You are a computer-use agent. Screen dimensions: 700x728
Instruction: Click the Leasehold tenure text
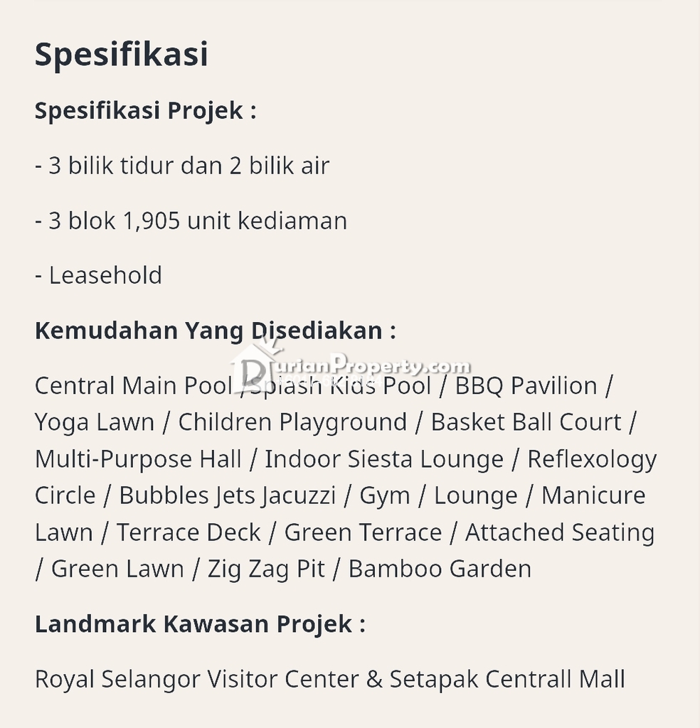click(x=98, y=275)
